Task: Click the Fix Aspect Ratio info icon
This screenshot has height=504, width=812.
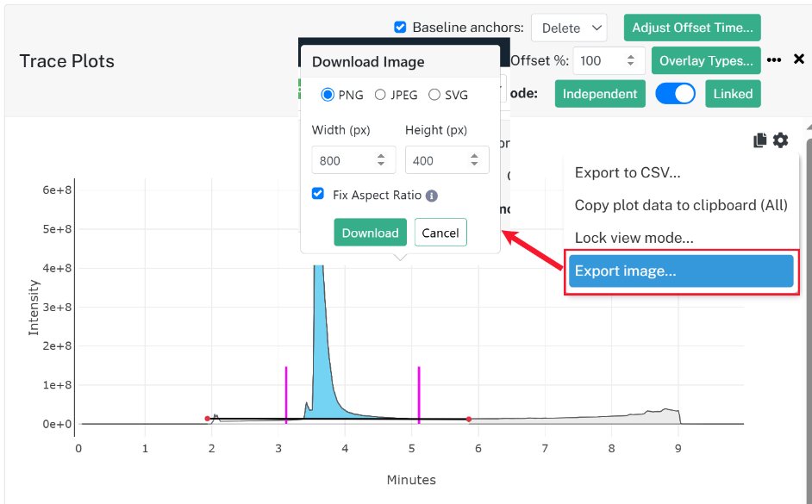Action: click(x=431, y=196)
